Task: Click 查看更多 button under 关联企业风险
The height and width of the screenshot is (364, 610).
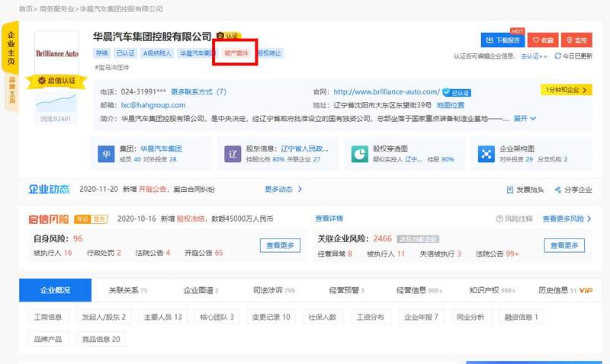Action: coord(564,245)
